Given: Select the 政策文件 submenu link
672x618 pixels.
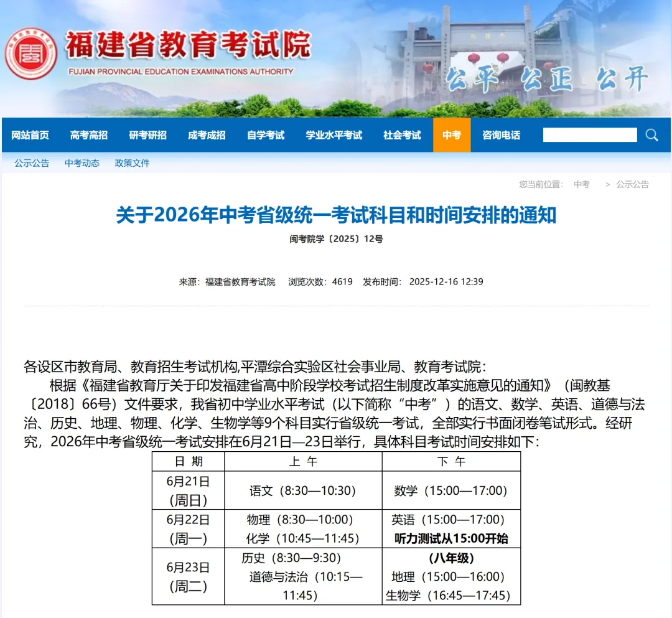Looking at the screenshot, I should (x=131, y=163).
